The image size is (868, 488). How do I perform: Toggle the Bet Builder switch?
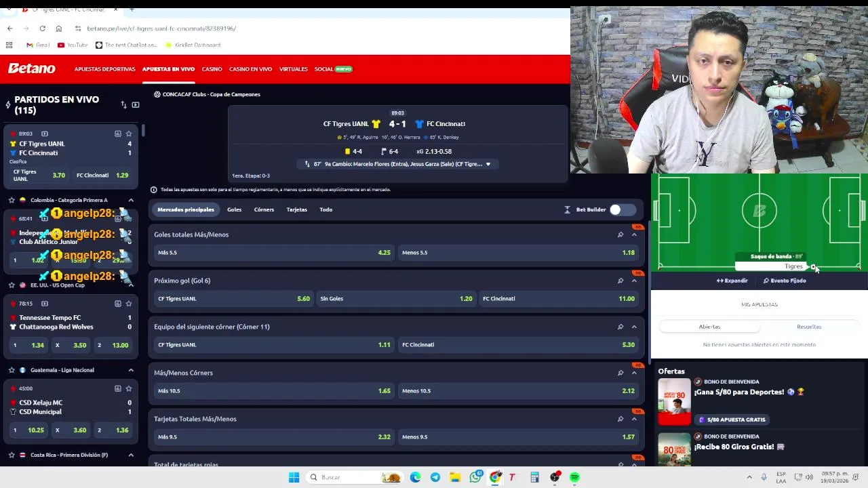coord(623,209)
